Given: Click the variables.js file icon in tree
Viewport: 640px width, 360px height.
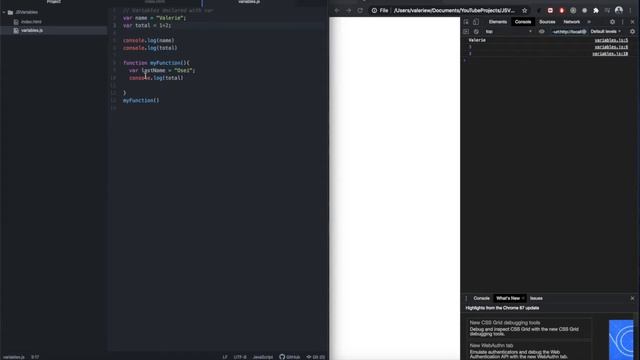Looking at the screenshot, I should [x=16, y=31].
